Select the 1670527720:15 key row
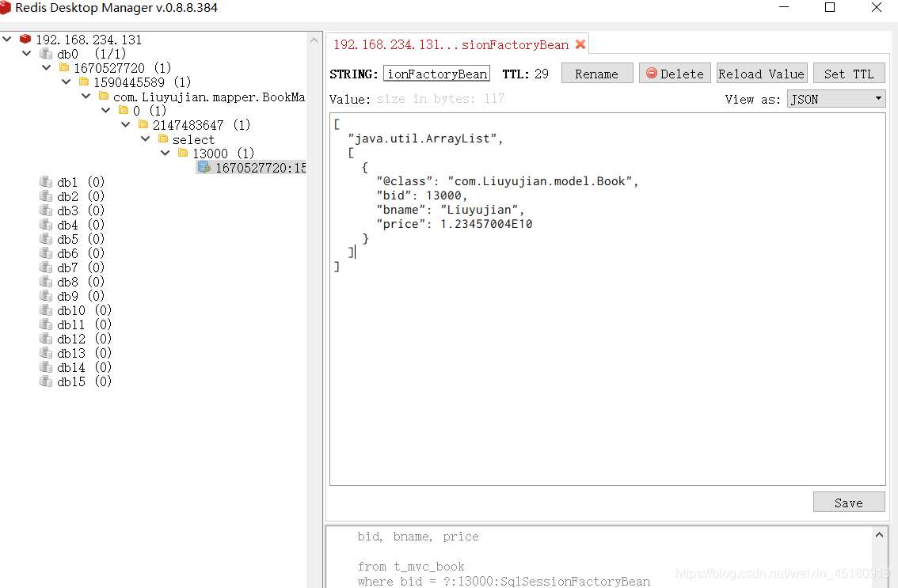The width and height of the screenshot is (898, 588). [251, 167]
